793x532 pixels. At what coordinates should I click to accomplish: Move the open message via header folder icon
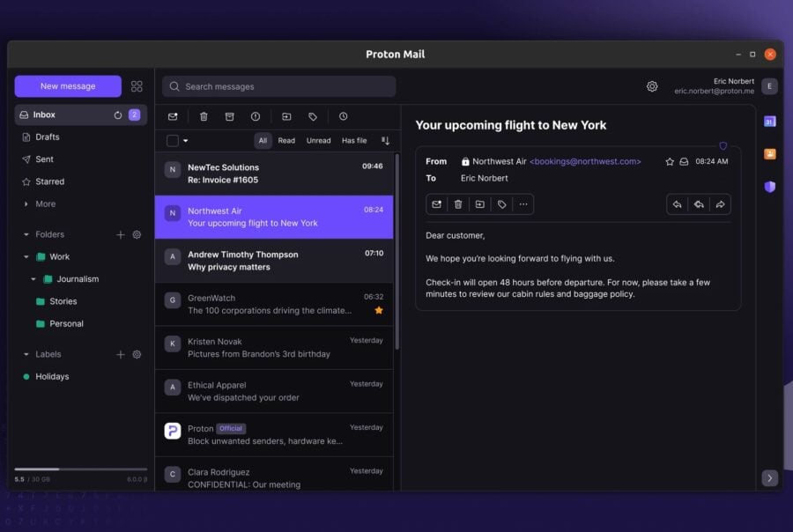[480, 204]
